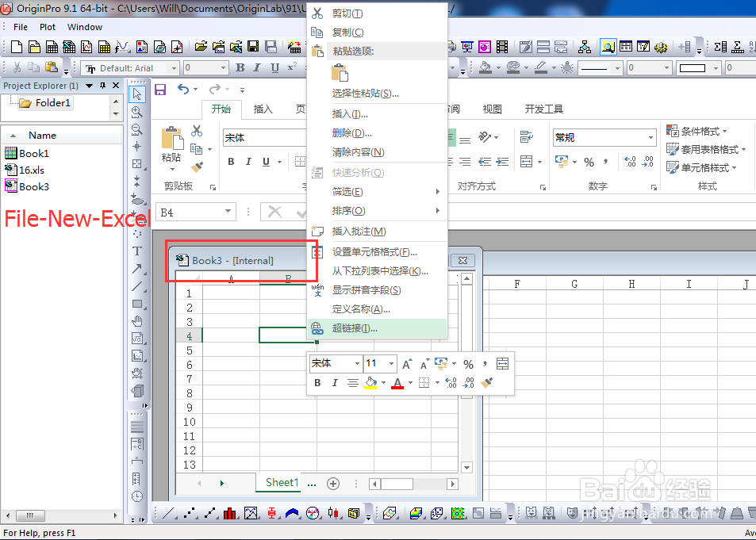Click the percent style icon in 数字 group
Viewport: 756px width, 540px height.
pos(589,163)
